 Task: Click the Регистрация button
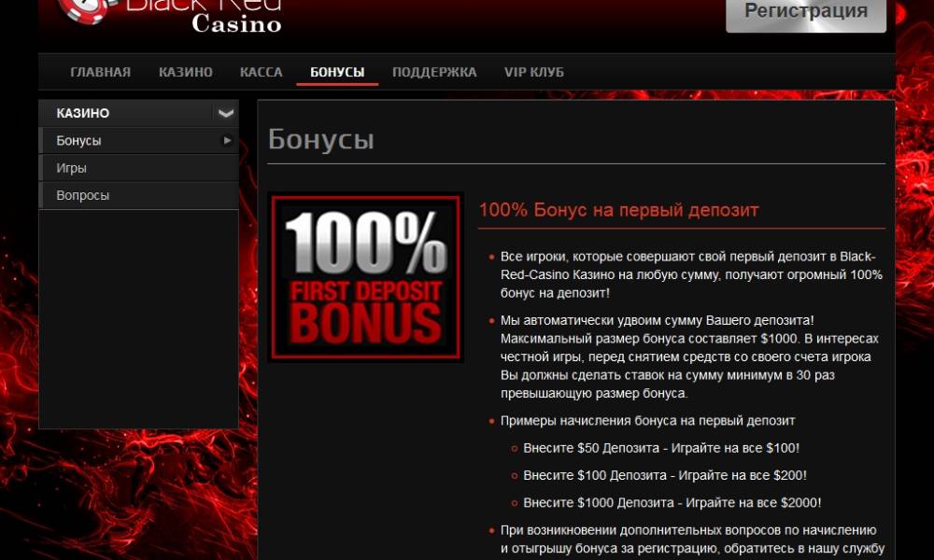click(x=805, y=13)
